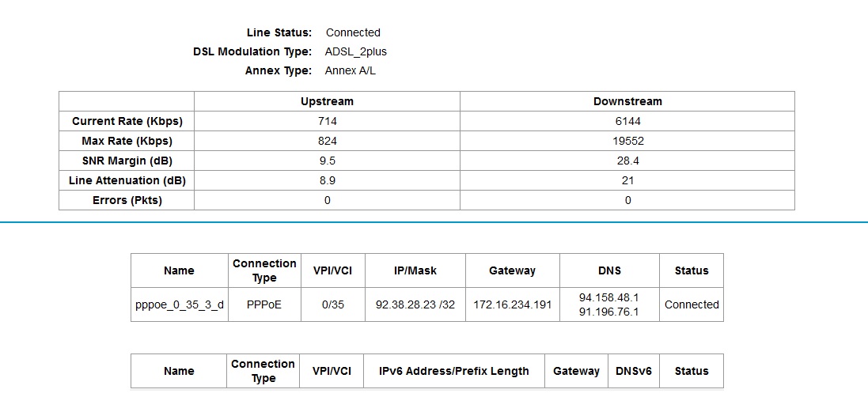Click the Line Attenuation (dB) row label
Image resolution: width=868 pixels, height=397 pixels.
click(127, 180)
